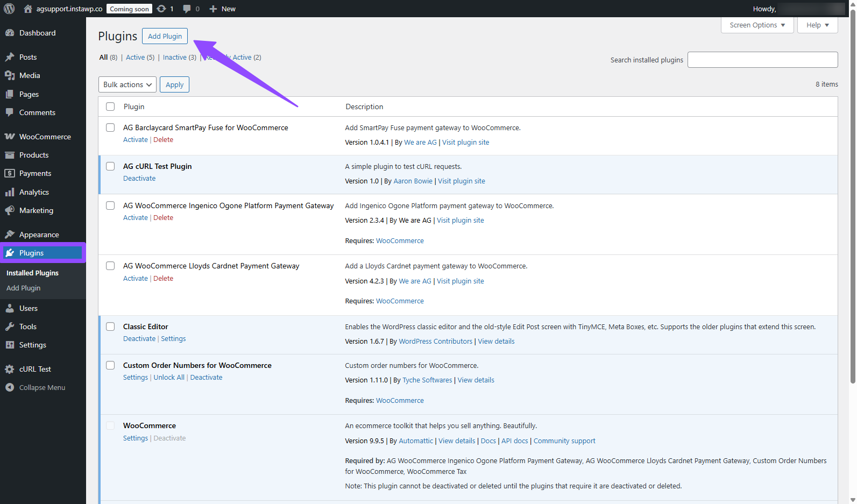Click the Marketing megaphone icon
This screenshot has height=504, width=857.
pos(10,210)
